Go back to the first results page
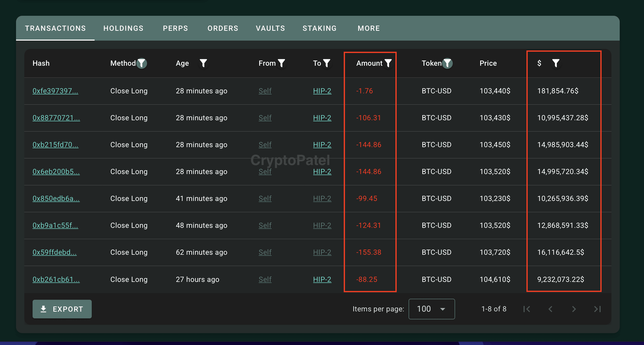 coord(527,309)
